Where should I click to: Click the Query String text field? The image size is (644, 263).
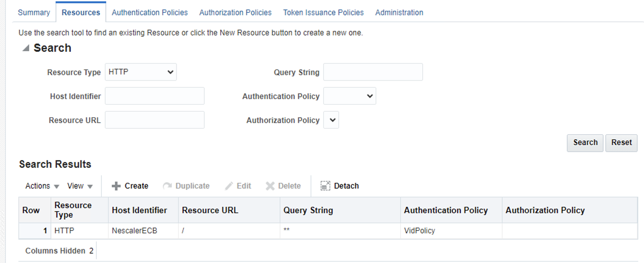[x=373, y=72]
